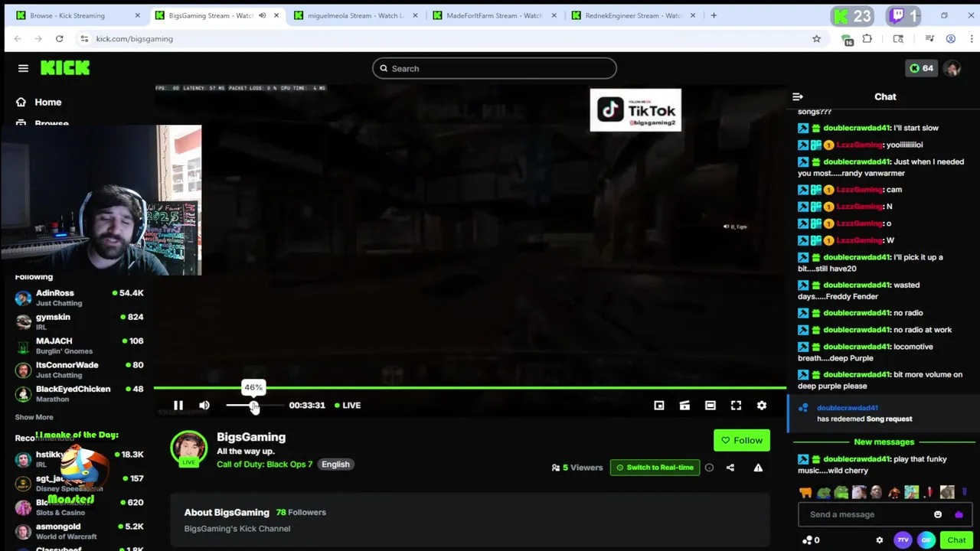The height and width of the screenshot is (551, 980).
Task: Follow the BigsGaming channel
Action: [x=742, y=440]
